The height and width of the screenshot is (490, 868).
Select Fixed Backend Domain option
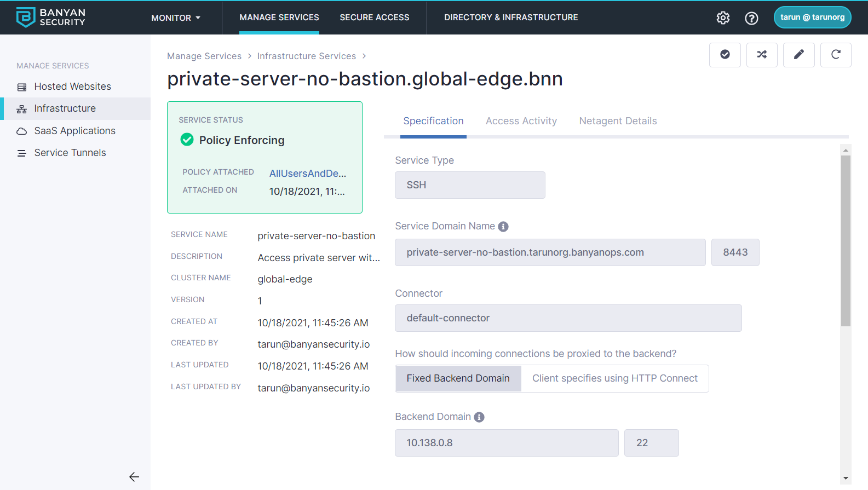tap(458, 378)
